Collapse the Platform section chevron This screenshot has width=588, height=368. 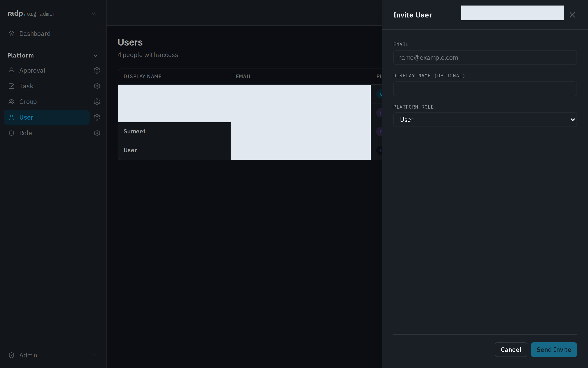[96, 55]
